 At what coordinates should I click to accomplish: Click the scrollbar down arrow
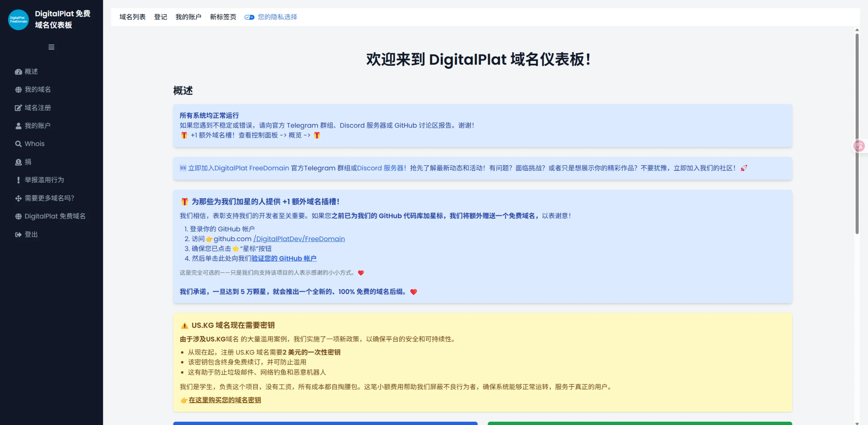pos(857,423)
